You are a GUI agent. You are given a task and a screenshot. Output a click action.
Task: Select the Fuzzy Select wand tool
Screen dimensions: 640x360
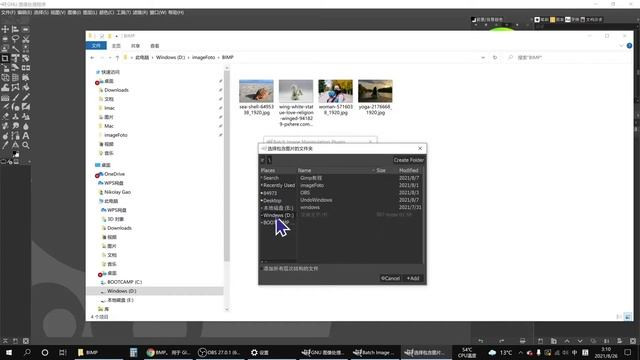click(15, 49)
